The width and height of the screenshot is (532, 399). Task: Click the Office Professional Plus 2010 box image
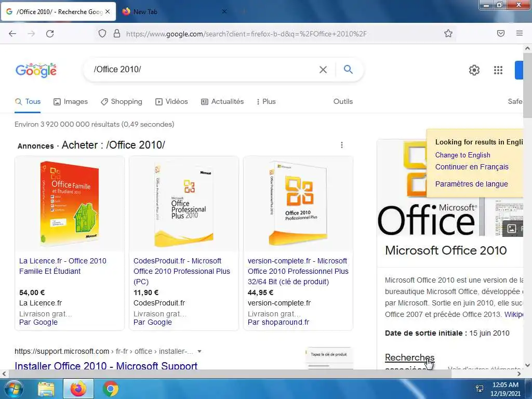pos(184,204)
